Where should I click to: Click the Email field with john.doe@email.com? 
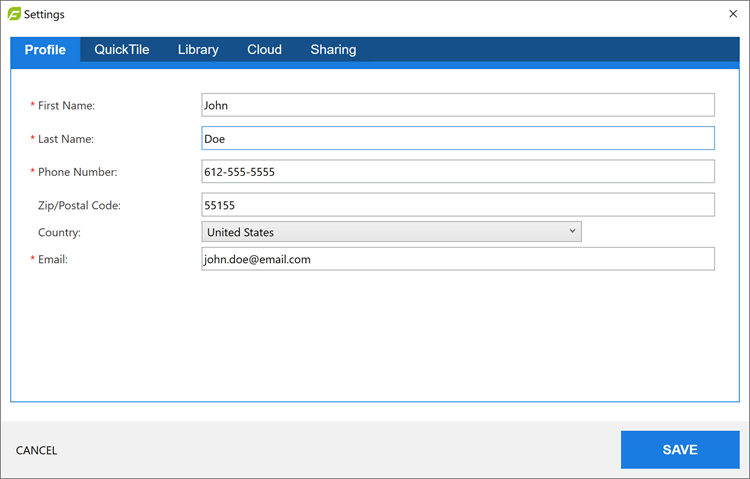point(458,259)
